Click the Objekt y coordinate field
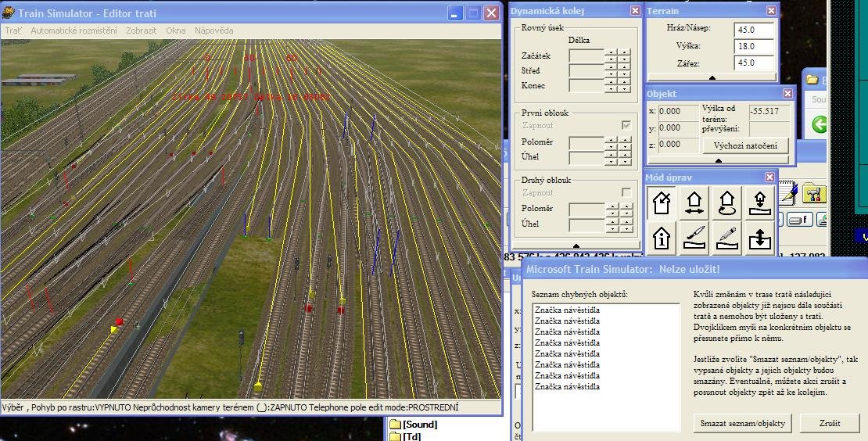The height and width of the screenshot is (441, 868). click(x=678, y=127)
